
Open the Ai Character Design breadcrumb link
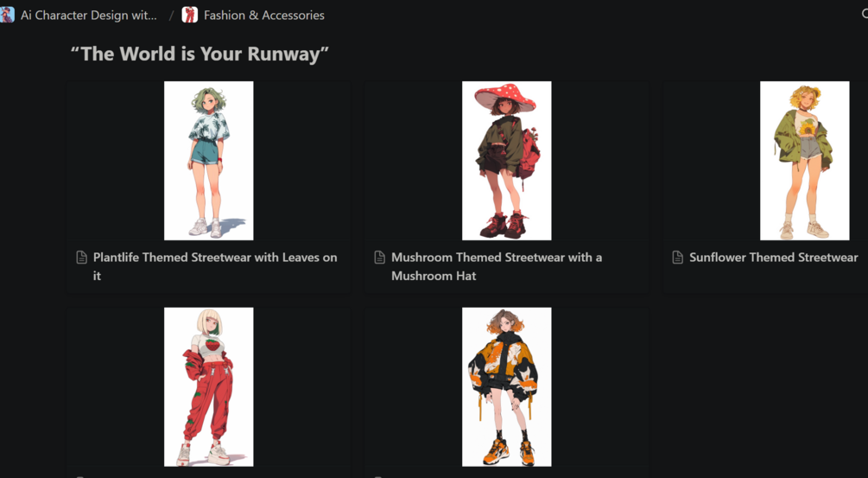point(89,16)
